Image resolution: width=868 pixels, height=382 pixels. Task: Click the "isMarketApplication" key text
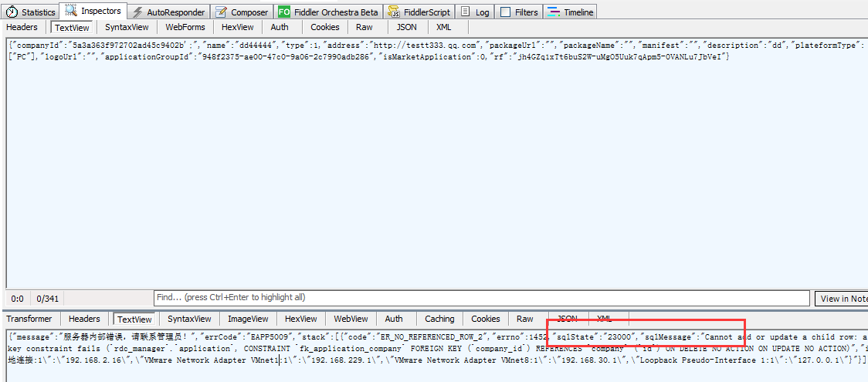point(426,58)
